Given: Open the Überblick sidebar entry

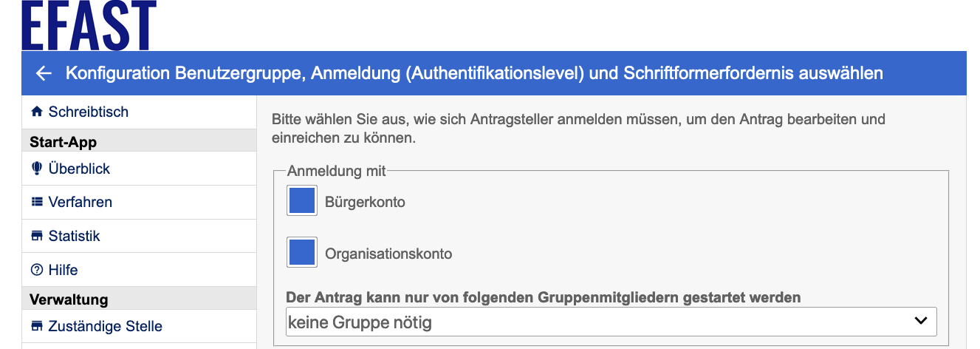Looking at the screenshot, I should [x=79, y=169].
